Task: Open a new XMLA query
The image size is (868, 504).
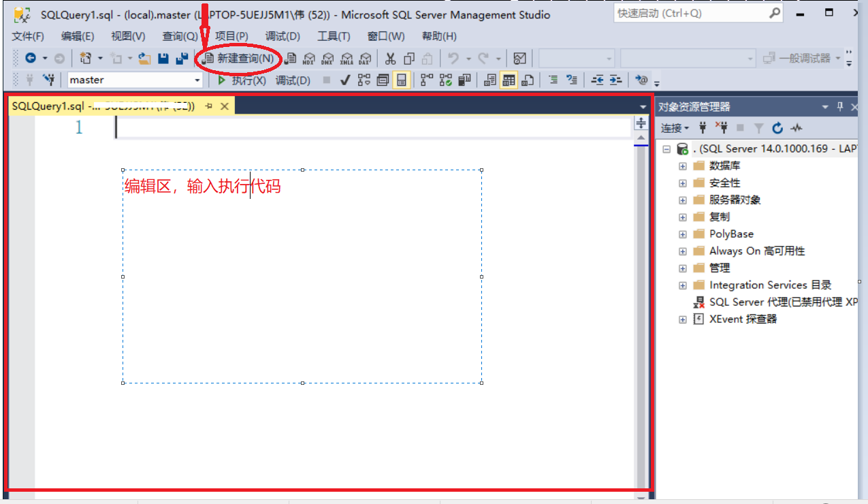Action: coord(347,59)
